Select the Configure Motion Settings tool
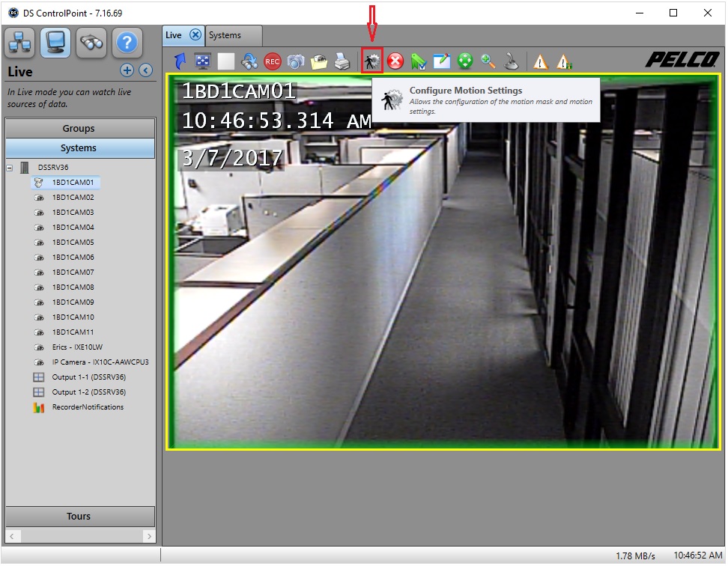 [371, 61]
